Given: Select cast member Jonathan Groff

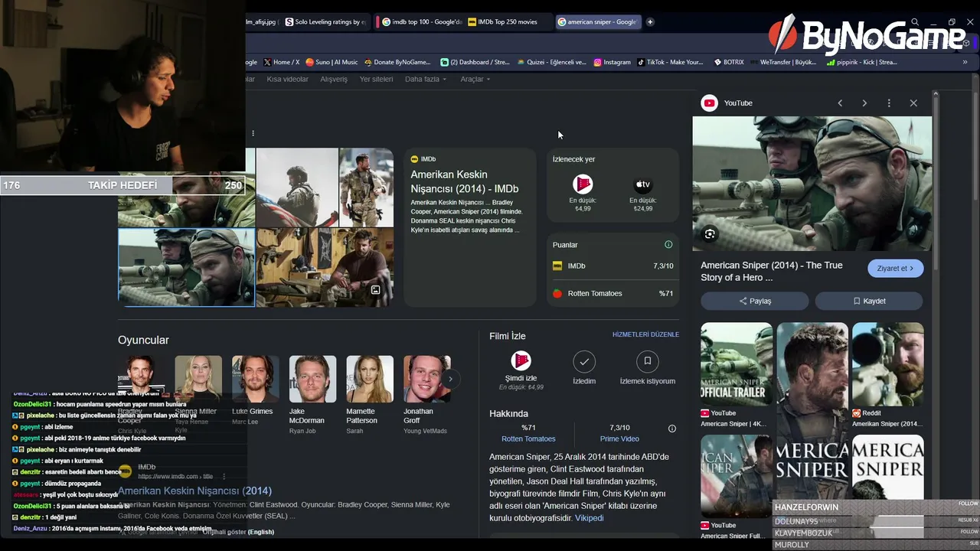Looking at the screenshot, I should pyautogui.click(x=427, y=394).
